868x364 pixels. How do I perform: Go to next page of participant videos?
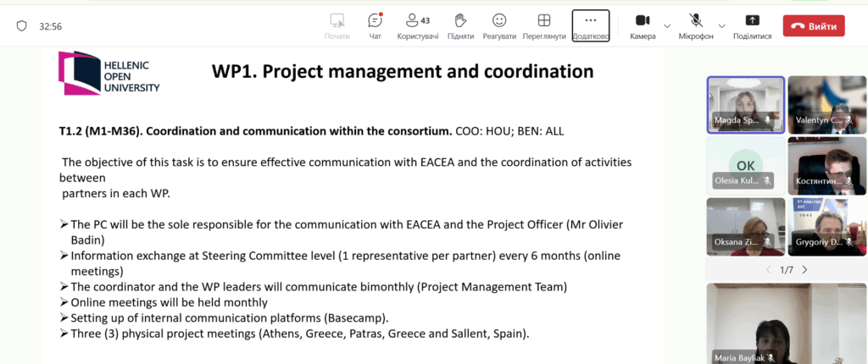[x=804, y=270]
